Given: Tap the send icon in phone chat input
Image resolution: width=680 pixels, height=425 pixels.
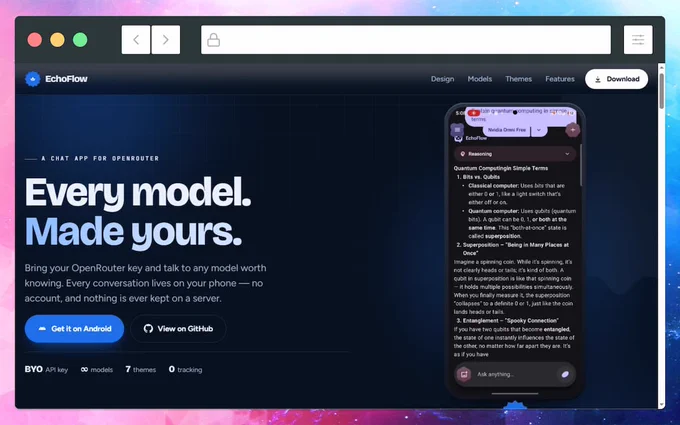Looking at the screenshot, I should 565,374.
